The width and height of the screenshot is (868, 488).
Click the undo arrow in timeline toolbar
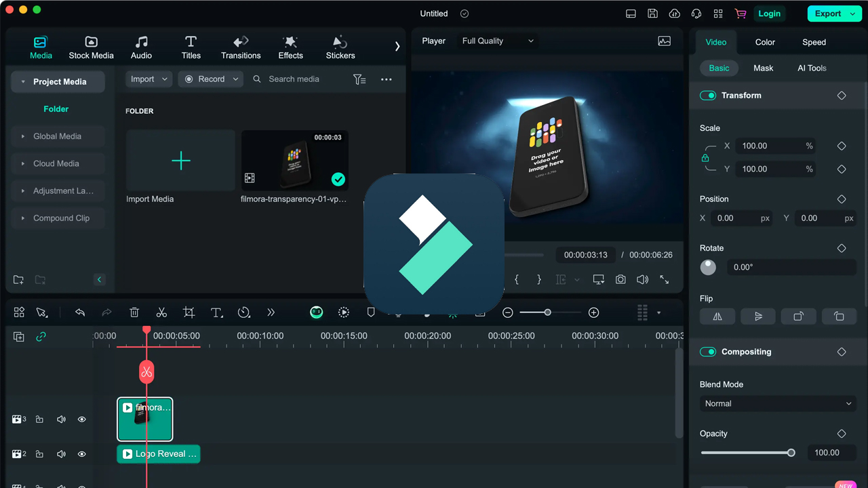click(80, 312)
